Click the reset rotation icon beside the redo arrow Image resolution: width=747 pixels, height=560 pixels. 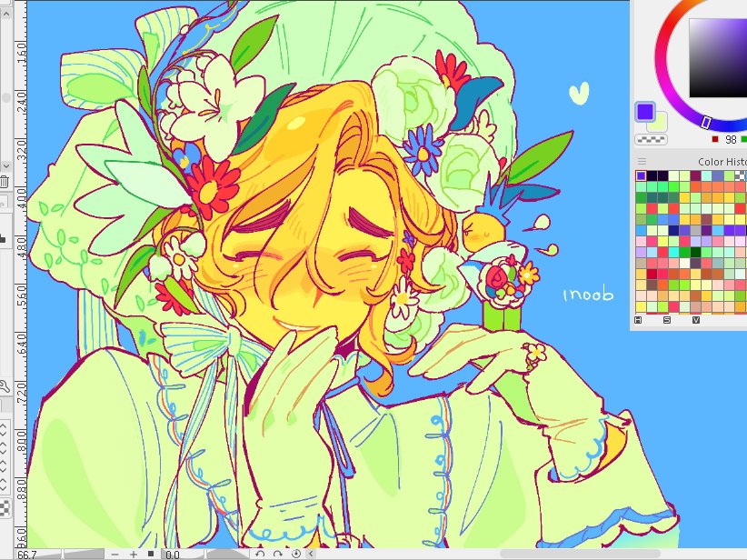point(296,553)
